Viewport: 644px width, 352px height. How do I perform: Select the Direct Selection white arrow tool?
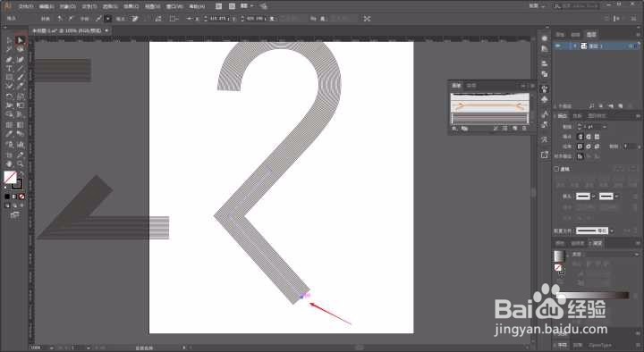pyautogui.click(x=20, y=40)
